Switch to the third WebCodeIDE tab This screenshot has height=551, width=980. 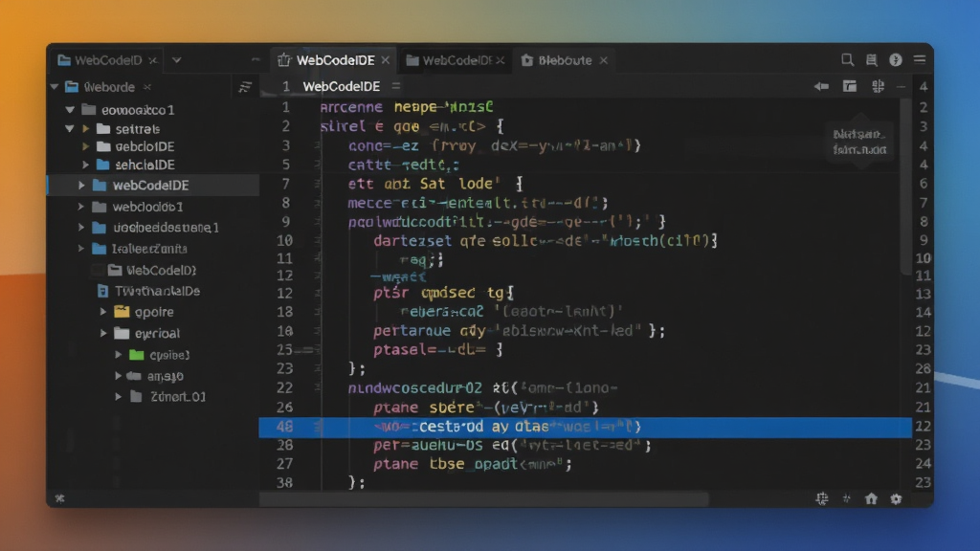click(457, 60)
